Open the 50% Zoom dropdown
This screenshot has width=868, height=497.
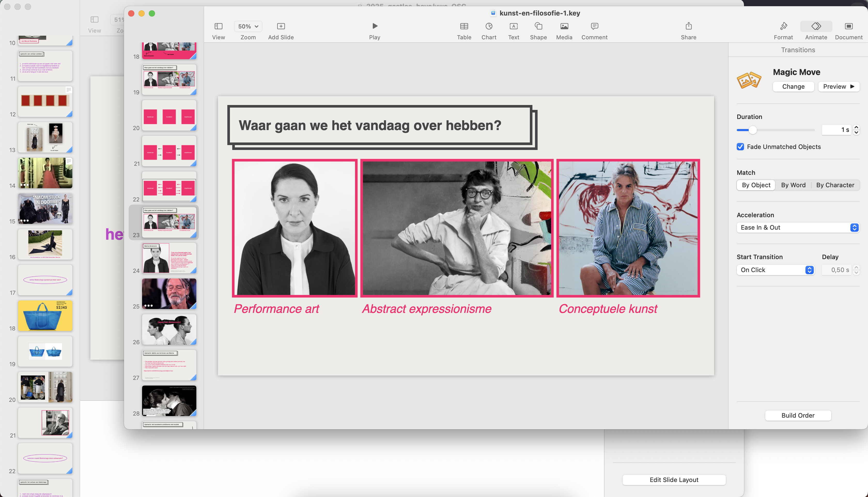point(248,26)
